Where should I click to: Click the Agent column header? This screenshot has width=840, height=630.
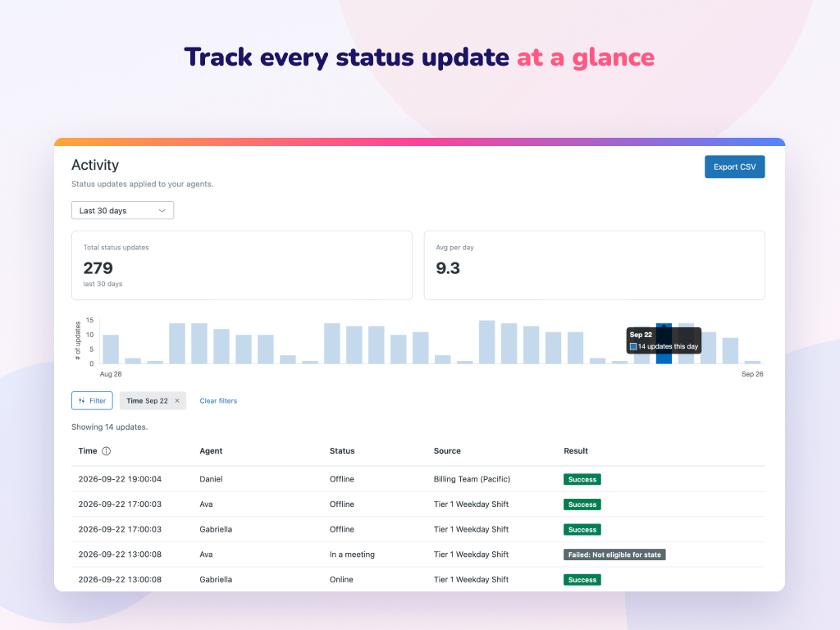point(211,451)
